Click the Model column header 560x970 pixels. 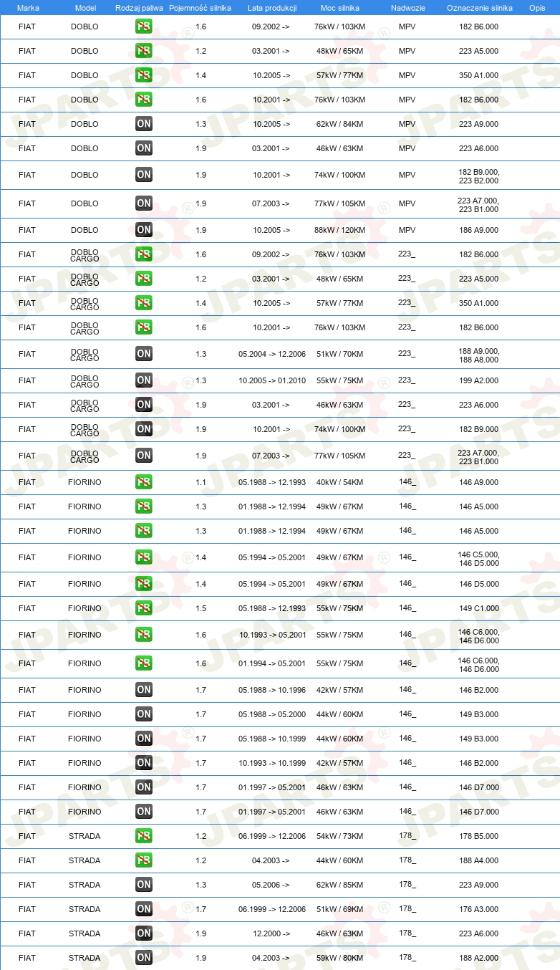point(85,8)
